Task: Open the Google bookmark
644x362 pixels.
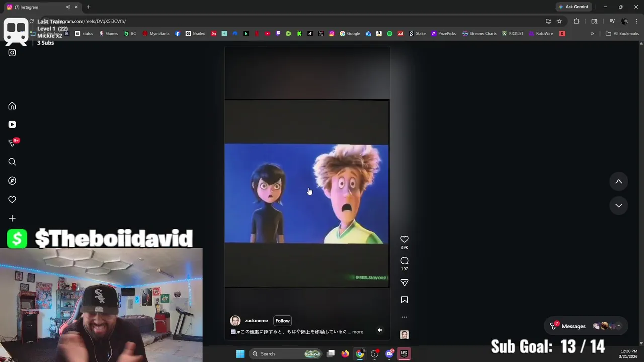Action: click(x=350, y=34)
